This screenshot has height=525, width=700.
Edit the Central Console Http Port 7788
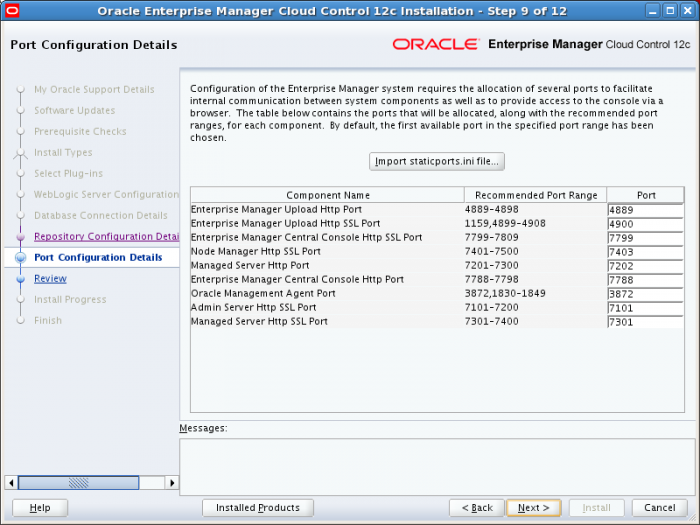click(x=645, y=280)
